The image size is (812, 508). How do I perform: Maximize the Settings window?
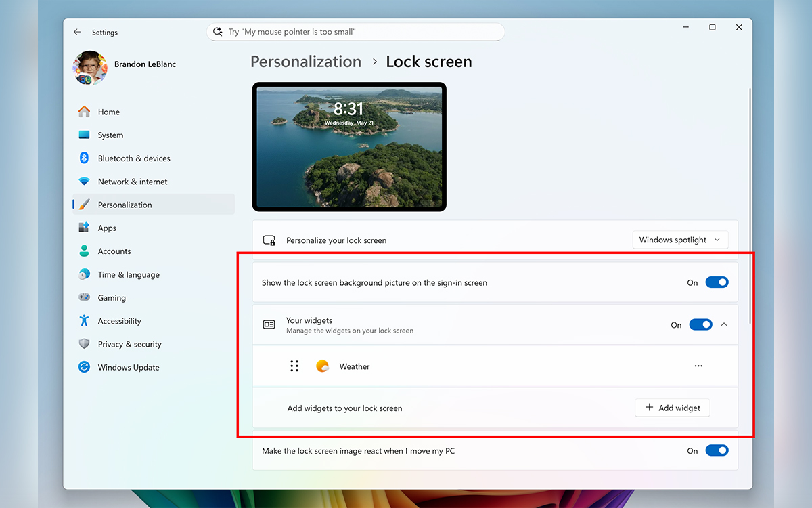pos(712,28)
